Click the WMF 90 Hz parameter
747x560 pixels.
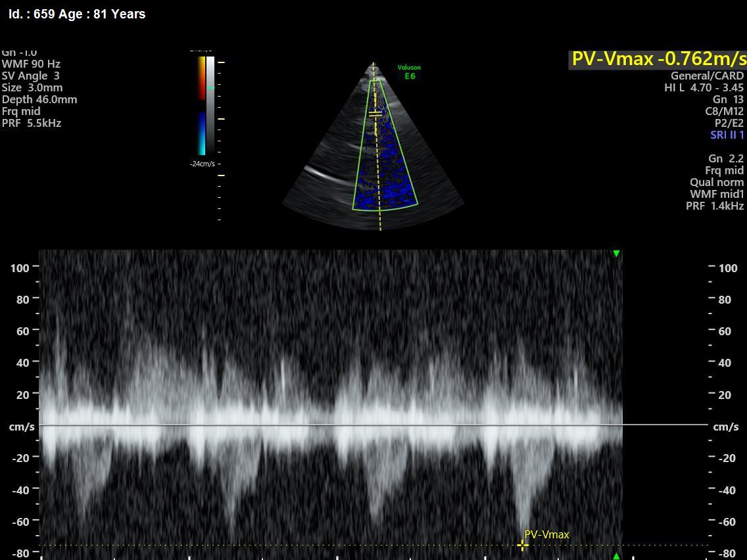pyautogui.click(x=31, y=64)
